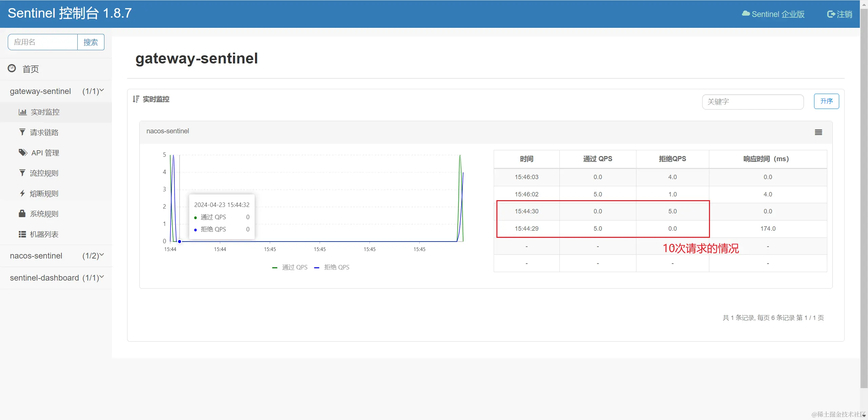The width and height of the screenshot is (868, 420).
Task: Click the filter icon next to 请求链路
Action: click(22, 132)
